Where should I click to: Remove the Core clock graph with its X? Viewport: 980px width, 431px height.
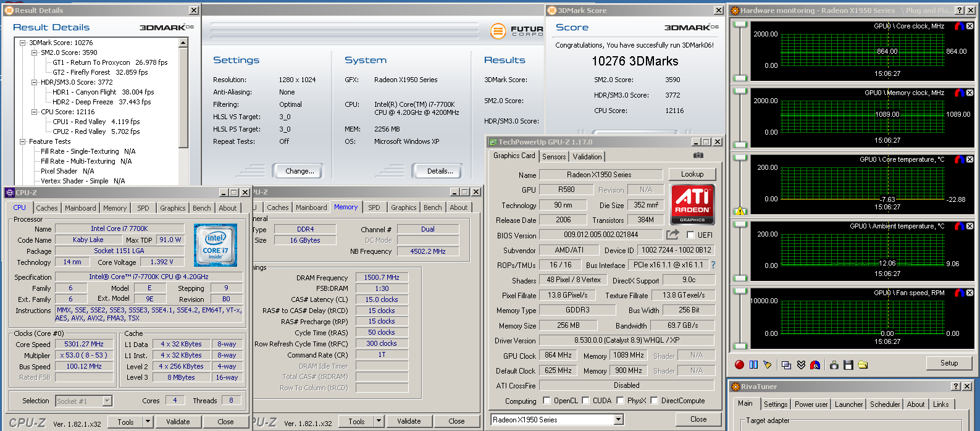(970, 26)
